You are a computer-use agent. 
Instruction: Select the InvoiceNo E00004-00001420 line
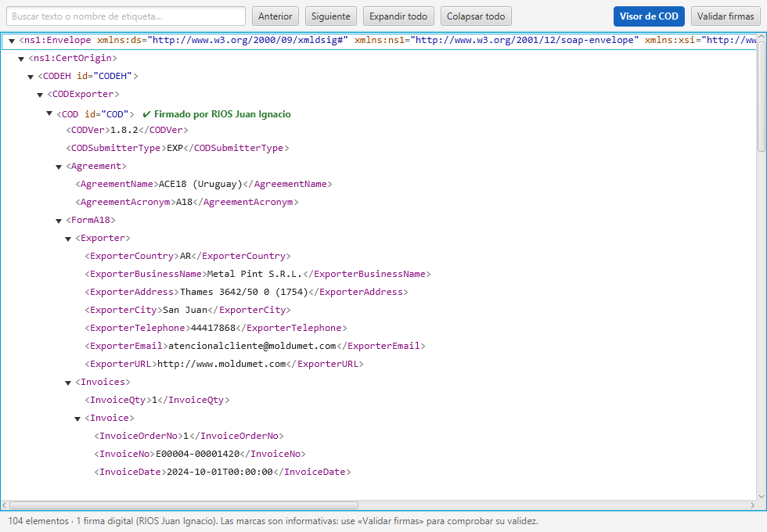(x=200, y=454)
